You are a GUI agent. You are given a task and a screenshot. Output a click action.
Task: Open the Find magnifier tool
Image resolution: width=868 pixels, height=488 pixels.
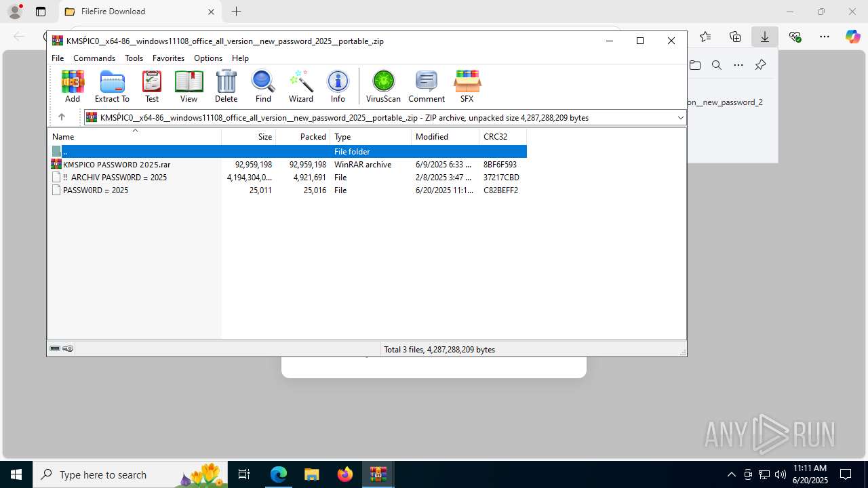click(x=263, y=86)
